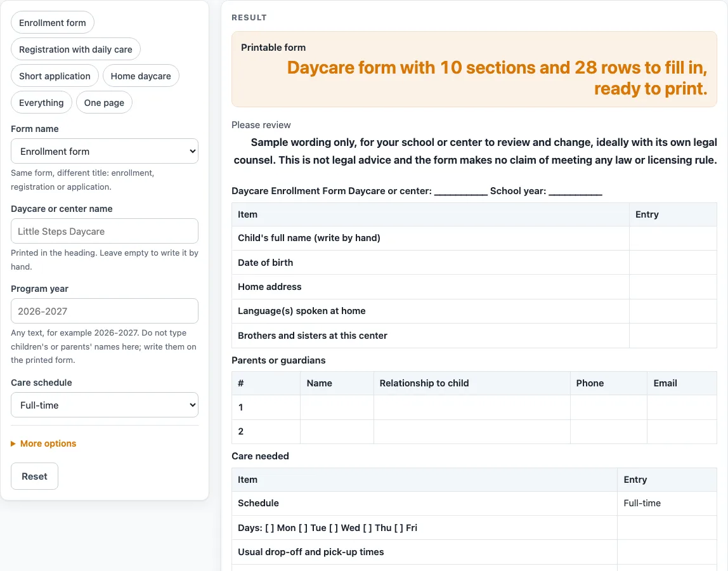Choose the Registration with daily care preset
This screenshot has width=728, height=571.
point(75,49)
